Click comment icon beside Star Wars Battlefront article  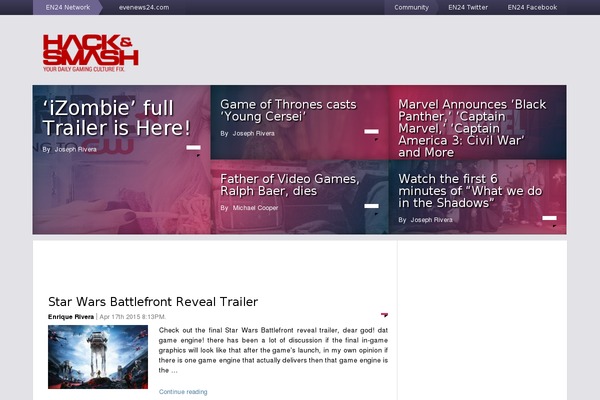(384, 315)
